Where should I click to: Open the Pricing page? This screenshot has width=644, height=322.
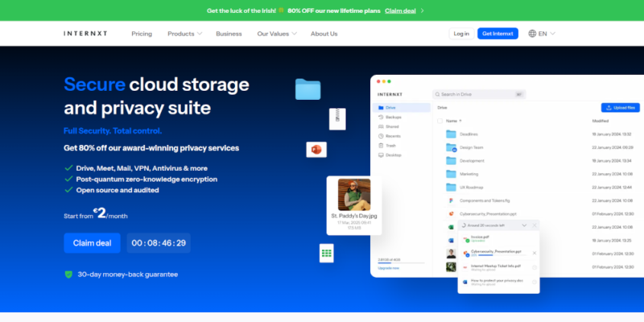pos(142,34)
